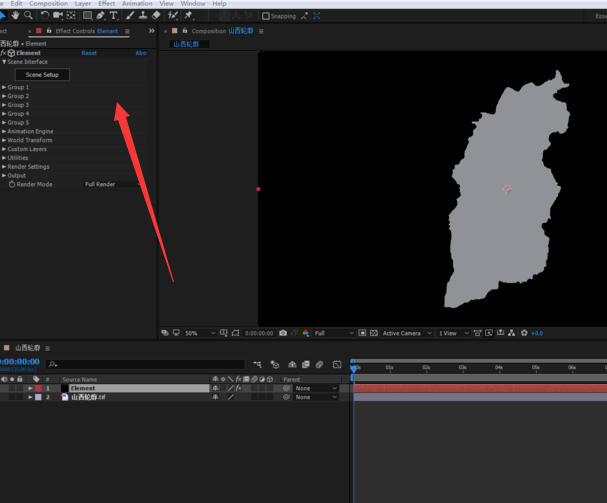Open the Composition menu
The image size is (607, 503).
tap(48, 3)
